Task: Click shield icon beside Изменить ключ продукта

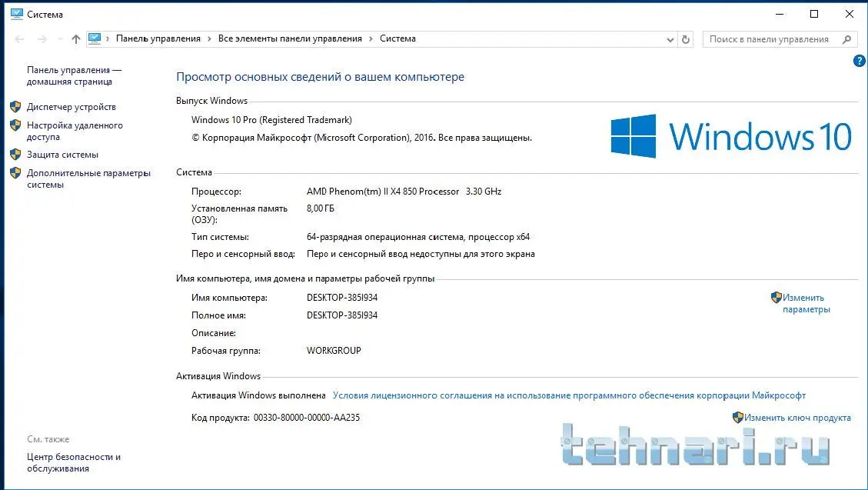Action: pos(737,418)
